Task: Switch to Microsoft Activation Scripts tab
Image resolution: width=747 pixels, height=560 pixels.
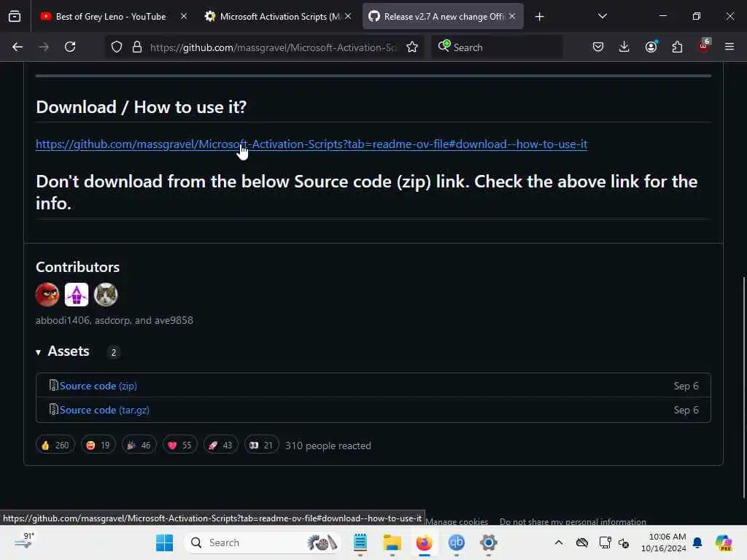Action: pos(278,17)
